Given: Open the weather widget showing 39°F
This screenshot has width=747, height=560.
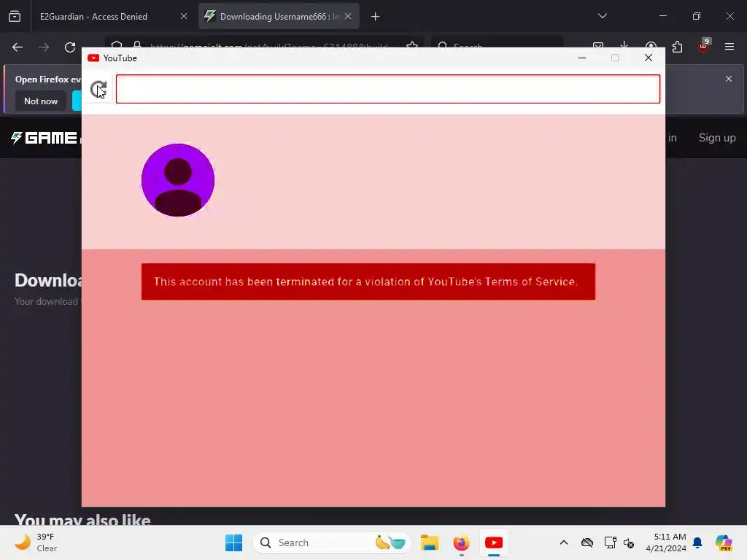Looking at the screenshot, I should [x=36, y=542].
